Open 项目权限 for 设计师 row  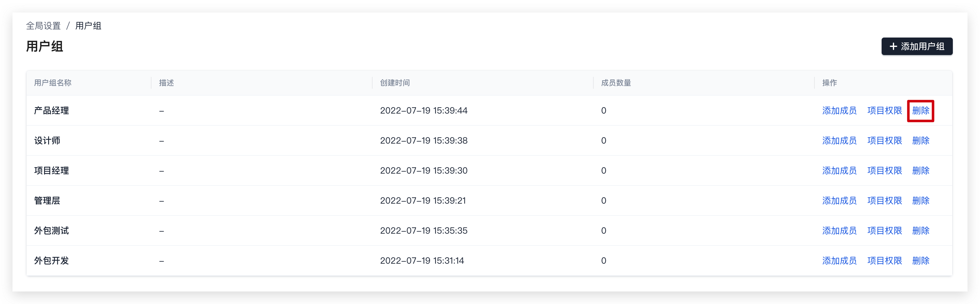point(884,140)
